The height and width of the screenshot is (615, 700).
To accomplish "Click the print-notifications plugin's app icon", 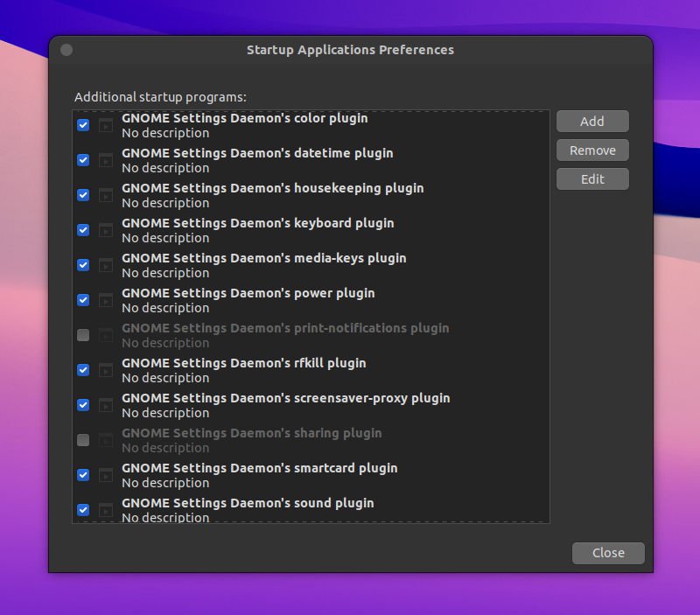I will [x=106, y=335].
